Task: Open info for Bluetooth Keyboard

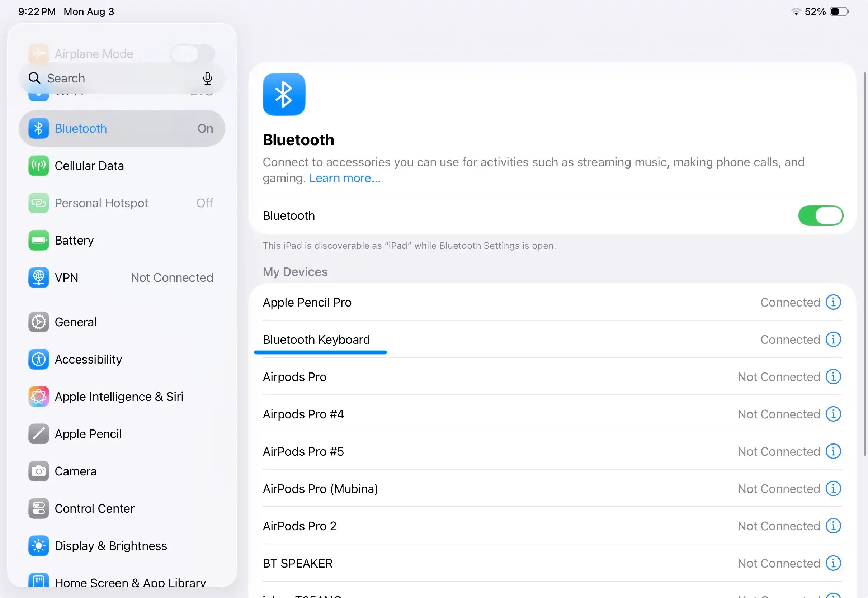Action: tap(833, 340)
